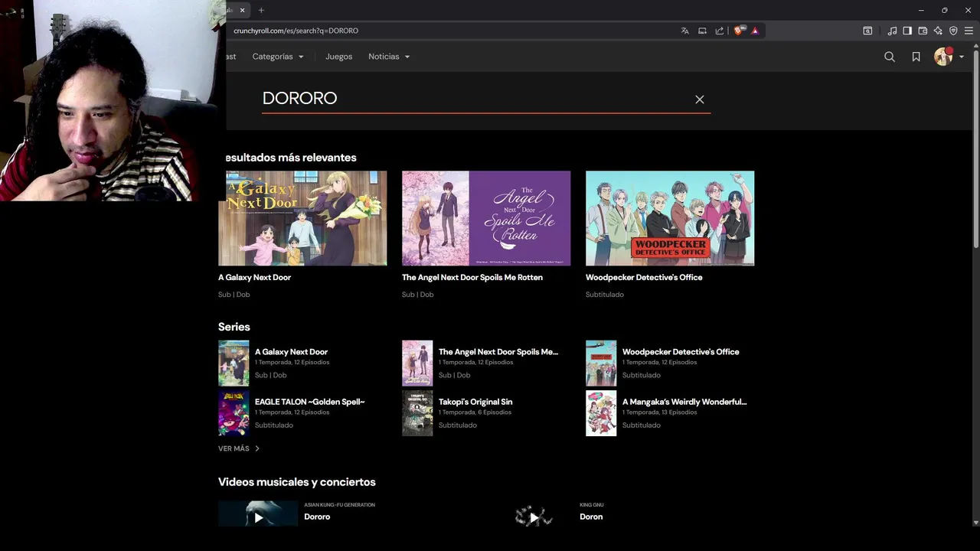Click the VER MÁS arrow chevron
The height and width of the screenshot is (551, 980).
pos(257,448)
